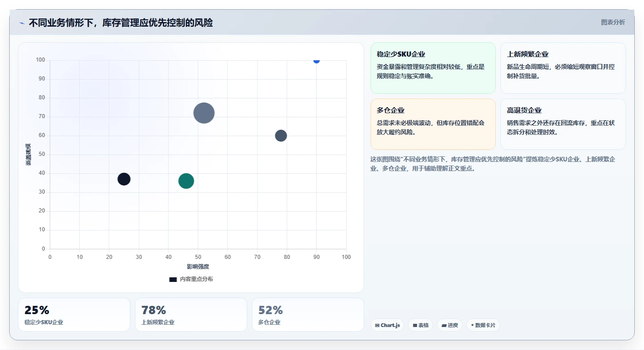Image resolution: width=644 pixels, height=350 pixels.
Task: Click the icon inside Chart.js chip
Action: click(377, 325)
